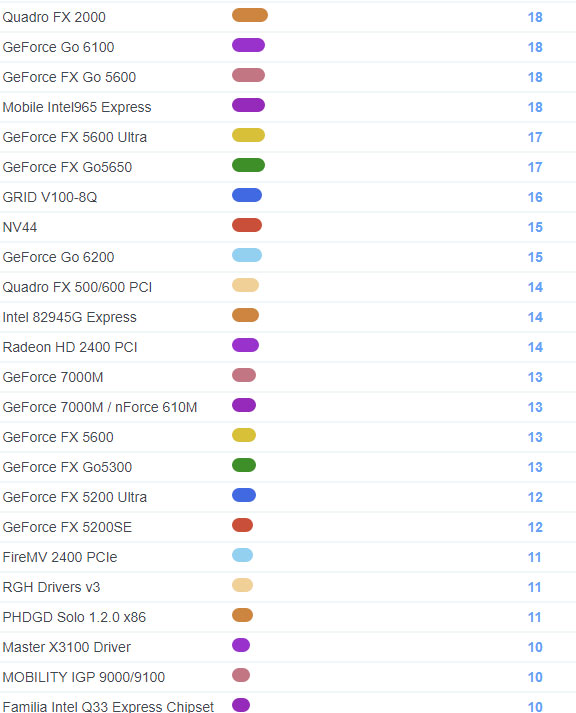Click orange bar for Quadro FX 2000
The image size is (576, 713).
250,15
